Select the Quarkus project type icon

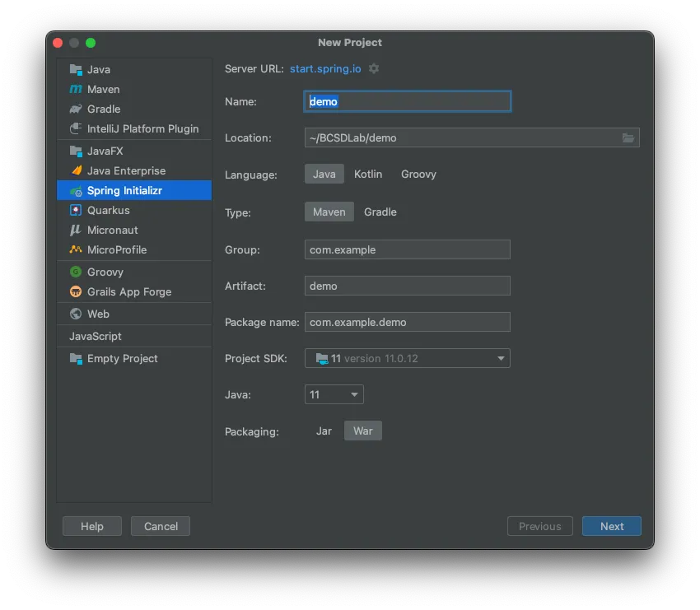point(76,210)
